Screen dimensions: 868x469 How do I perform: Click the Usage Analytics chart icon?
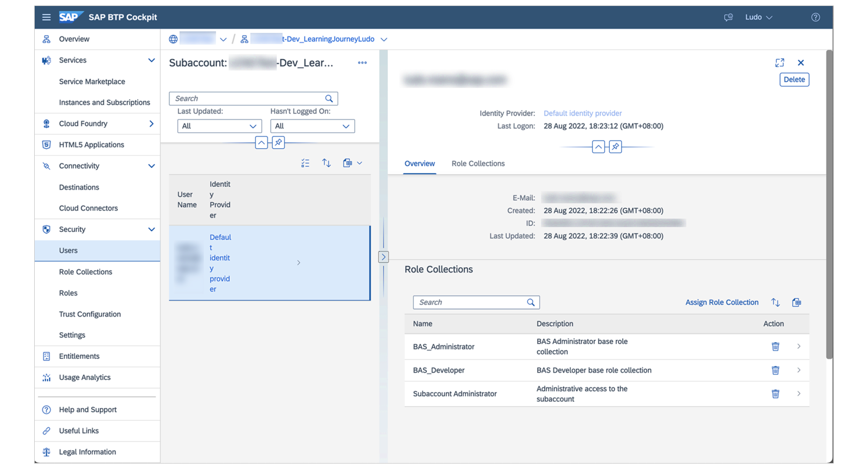pos(47,377)
